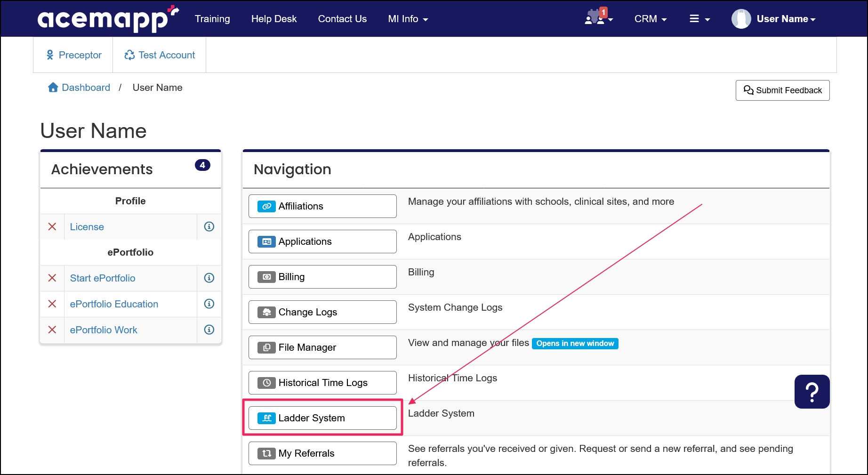Click the help question mark bubble
This screenshot has width=868, height=475.
[812, 391]
